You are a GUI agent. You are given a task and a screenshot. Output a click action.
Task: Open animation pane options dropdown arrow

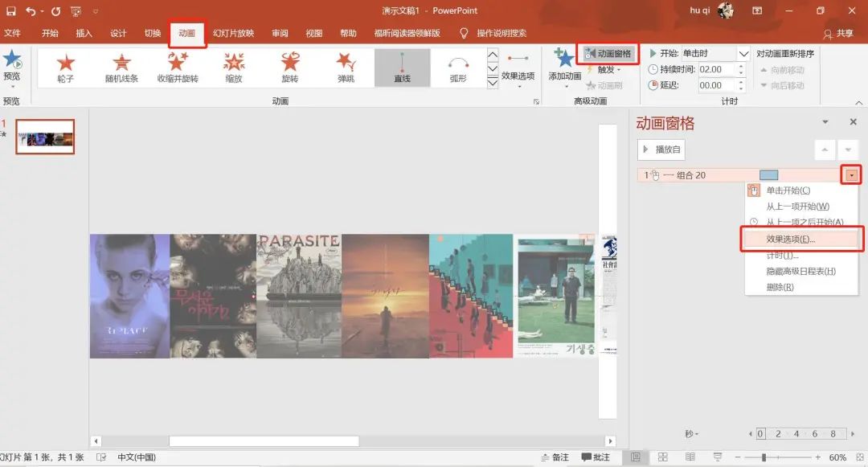pyautogui.click(x=825, y=122)
